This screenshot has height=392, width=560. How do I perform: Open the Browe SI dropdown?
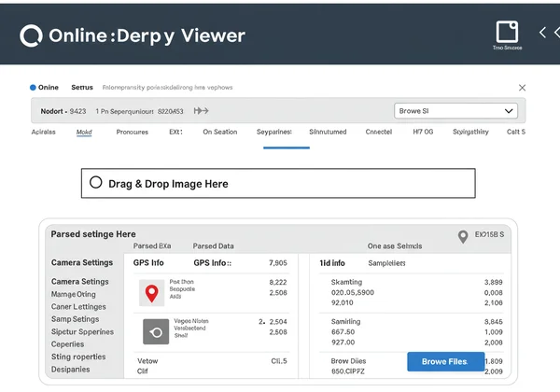[x=455, y=111]
